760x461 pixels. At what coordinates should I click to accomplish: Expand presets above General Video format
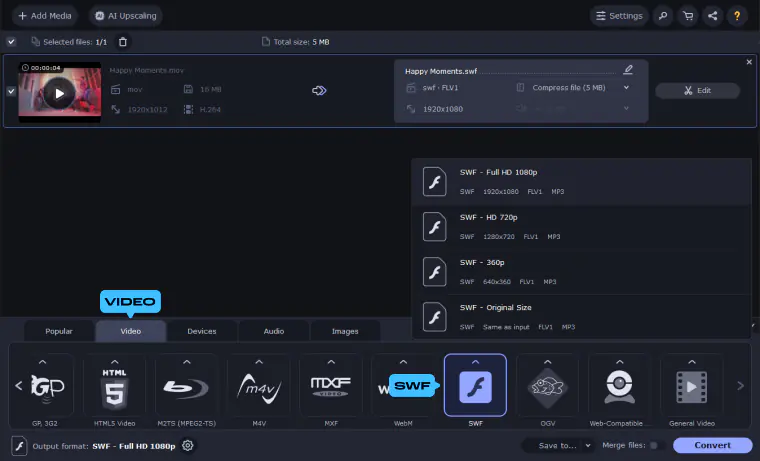(x=692, y=362)
